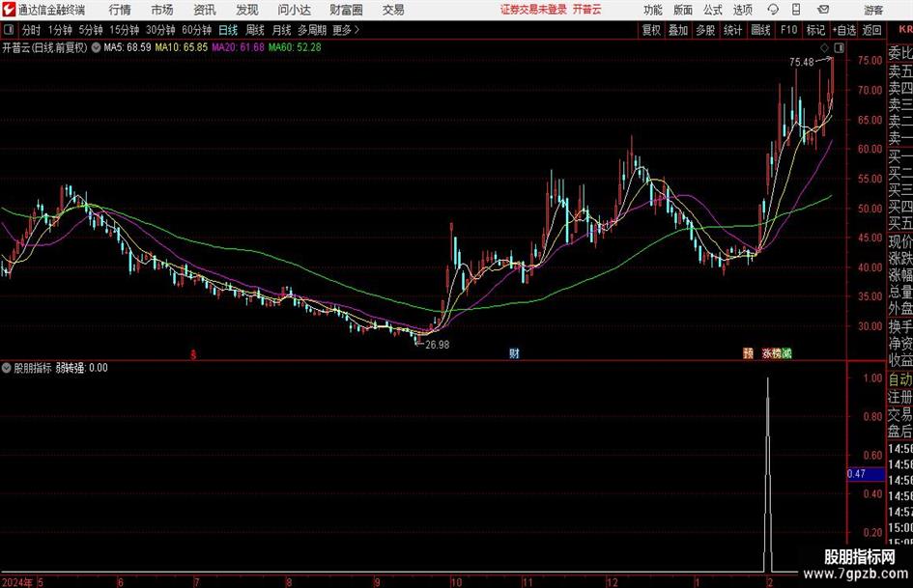Click the MA10: 65.85 indicator label
Viewport: 913px width, 588px height.
coord(181,47)
